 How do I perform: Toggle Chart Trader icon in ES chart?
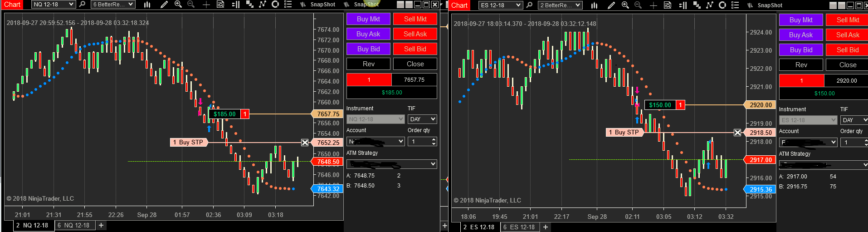(x=683, y=5)
